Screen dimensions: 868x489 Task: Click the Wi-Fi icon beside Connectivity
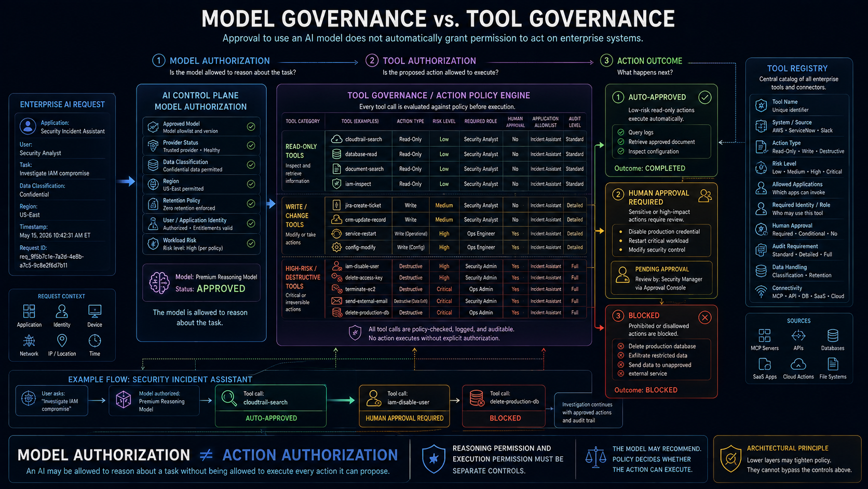point(761,292)
